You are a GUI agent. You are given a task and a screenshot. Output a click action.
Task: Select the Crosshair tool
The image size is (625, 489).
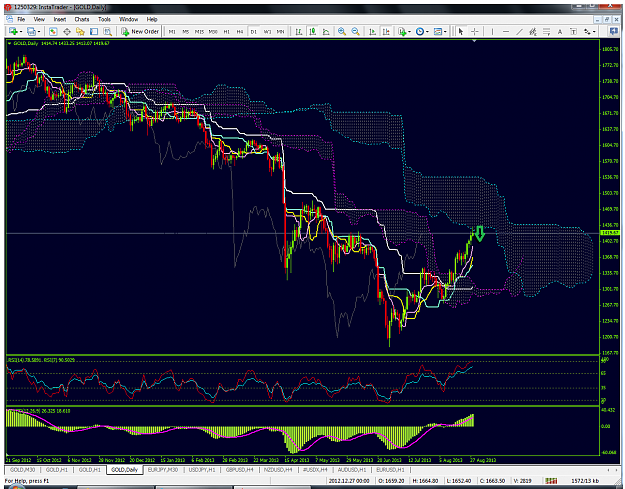pos(475,31)
